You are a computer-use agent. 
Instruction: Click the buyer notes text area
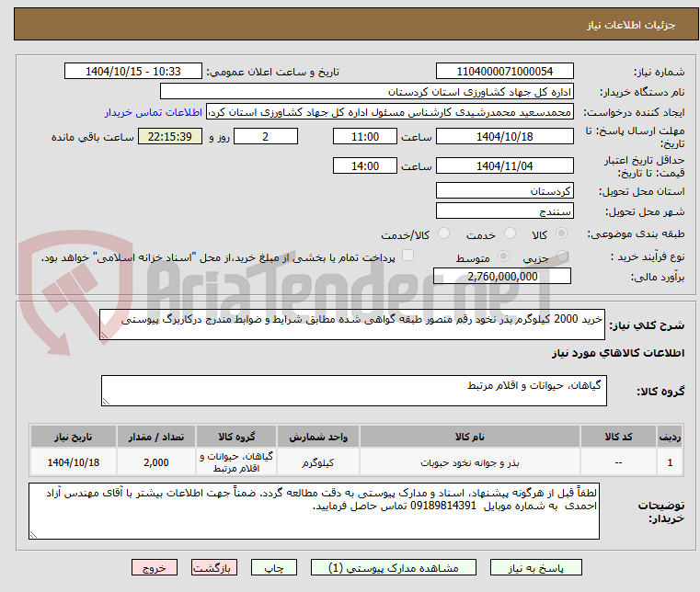coord(314,511)
